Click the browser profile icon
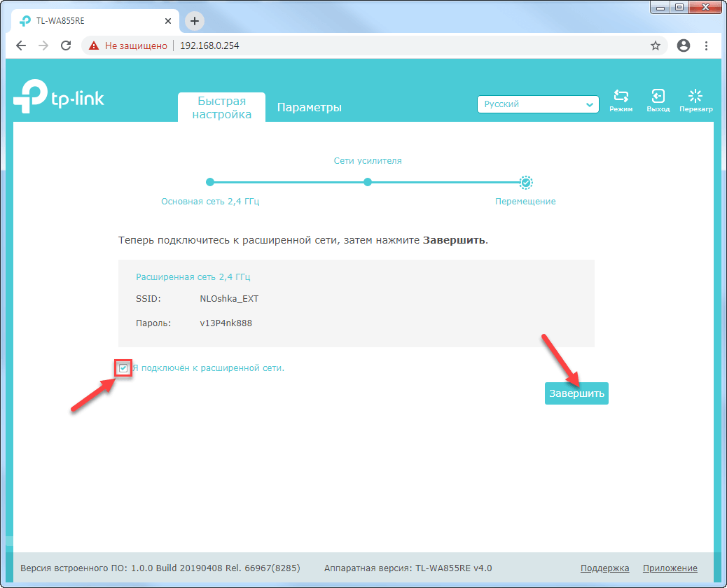The height and width of the screenshot is (588, 727). click(x=683, y=45)
